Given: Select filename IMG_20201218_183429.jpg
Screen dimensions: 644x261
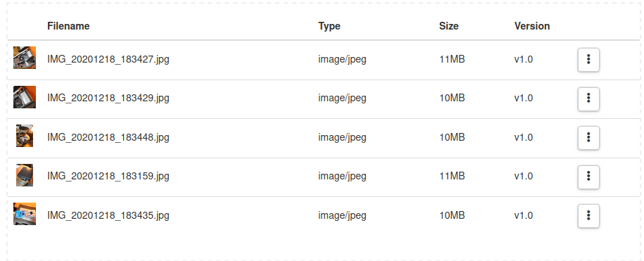Looking at the screenshot, I should (x=108, y=98).
